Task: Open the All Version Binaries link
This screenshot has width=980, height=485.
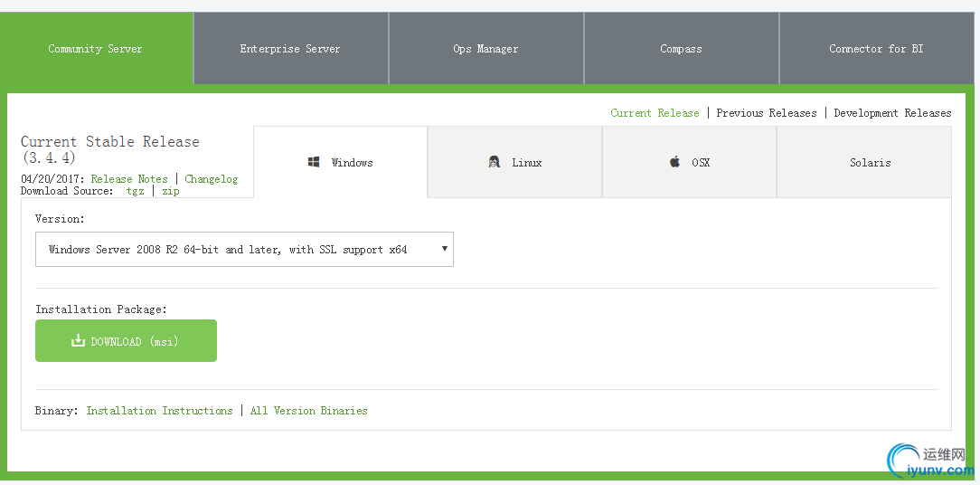Action: point(309,411)
